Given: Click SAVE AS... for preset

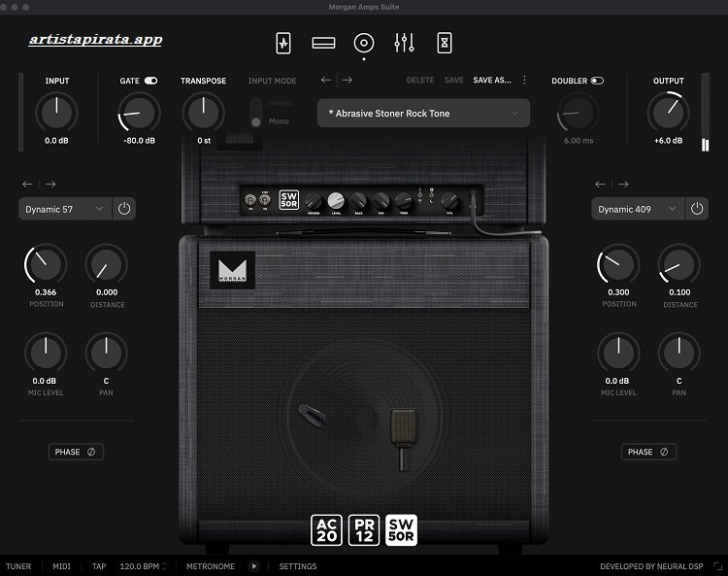Looking at the screenshot, I should 492,80.
